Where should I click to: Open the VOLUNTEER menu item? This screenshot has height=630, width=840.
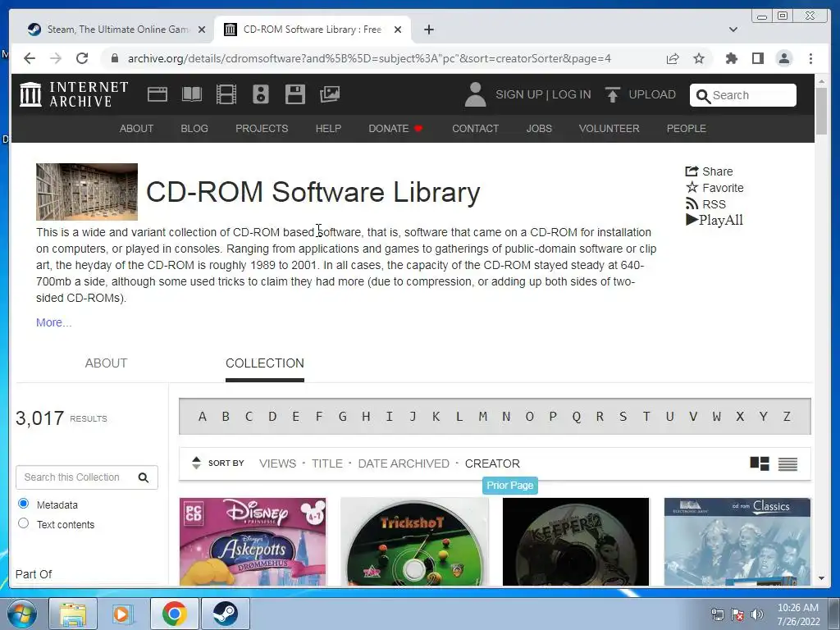click(609, 129)
